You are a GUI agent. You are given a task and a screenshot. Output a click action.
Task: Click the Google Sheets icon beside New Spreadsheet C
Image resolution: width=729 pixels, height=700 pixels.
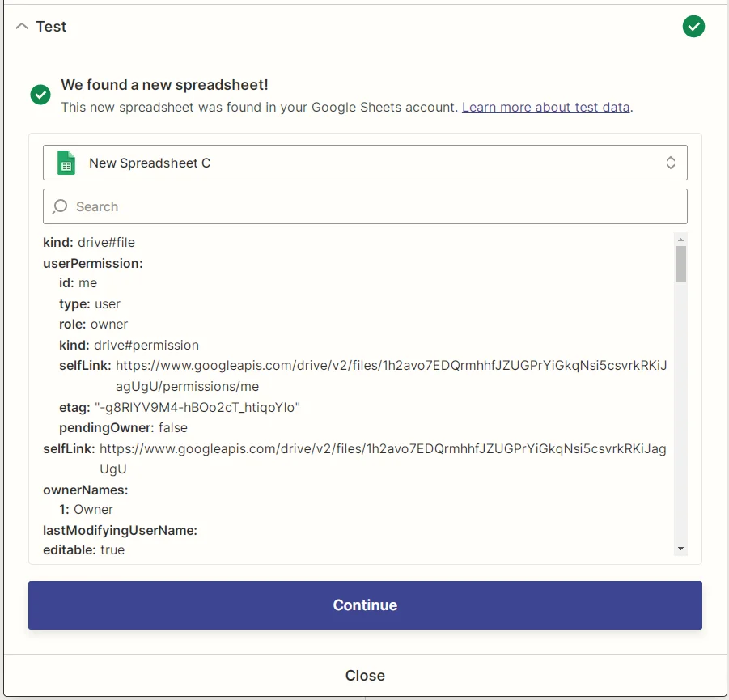[65, 162]
